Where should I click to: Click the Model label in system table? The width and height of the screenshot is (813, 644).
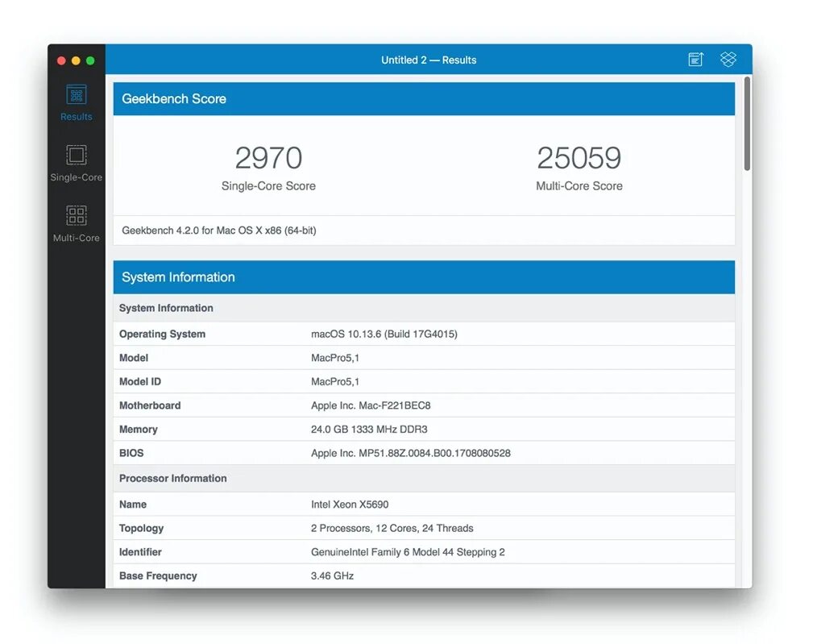click(x=134, y=358)
